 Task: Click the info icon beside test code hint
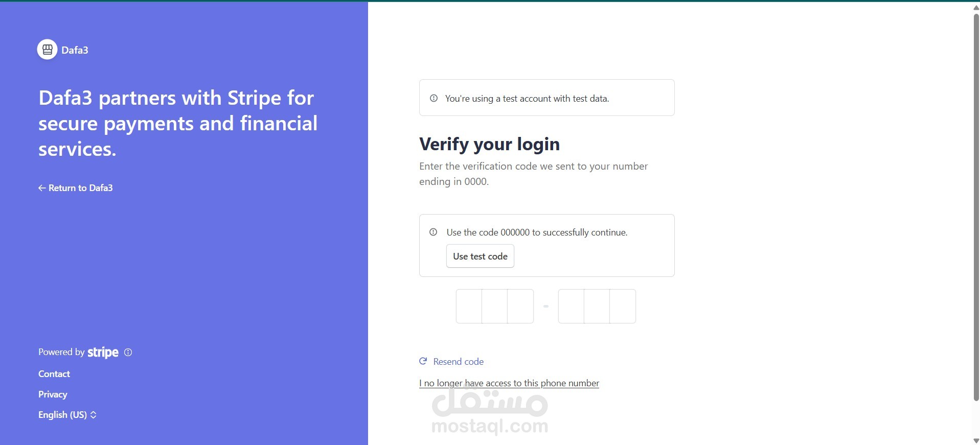(x=434, y=232)
